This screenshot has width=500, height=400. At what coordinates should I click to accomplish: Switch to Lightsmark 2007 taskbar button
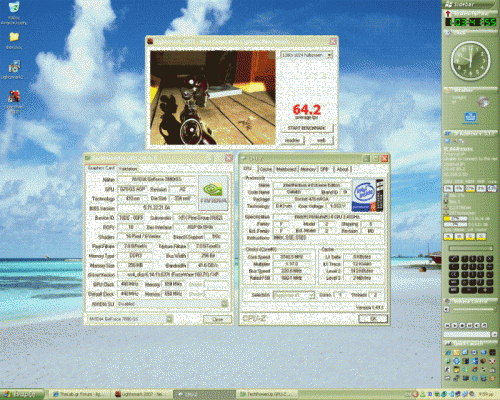143,394
